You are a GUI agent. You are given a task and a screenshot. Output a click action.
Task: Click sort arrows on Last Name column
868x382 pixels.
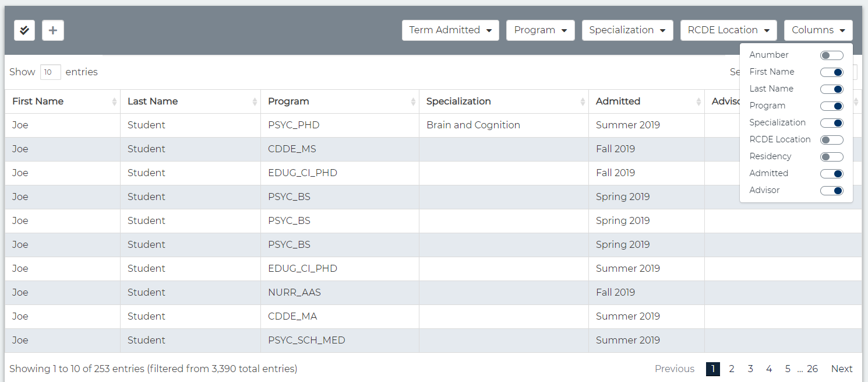[x=255, y=102]
